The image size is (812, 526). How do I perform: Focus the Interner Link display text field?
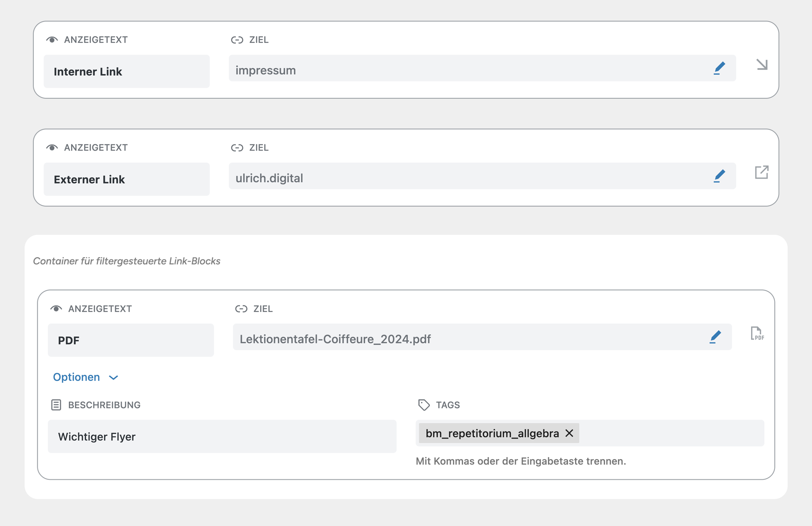[x=127, y=71]
